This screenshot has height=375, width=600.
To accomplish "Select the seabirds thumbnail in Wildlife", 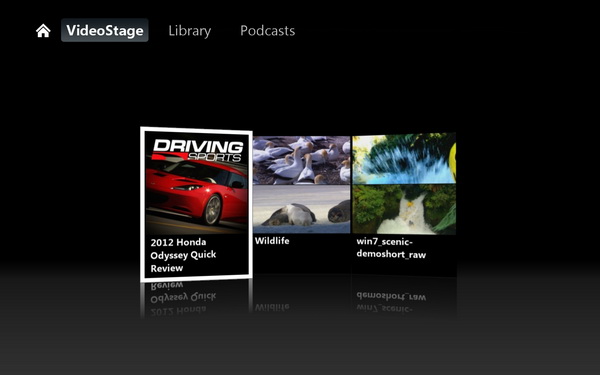I will pos(302,160).
